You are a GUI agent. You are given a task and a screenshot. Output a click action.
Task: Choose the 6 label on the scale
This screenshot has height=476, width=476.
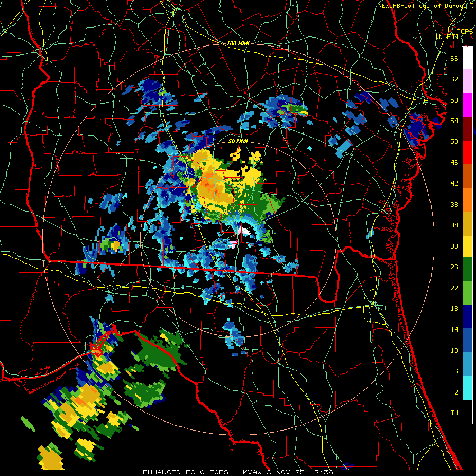pyautogui.click(x=456, y=371)
